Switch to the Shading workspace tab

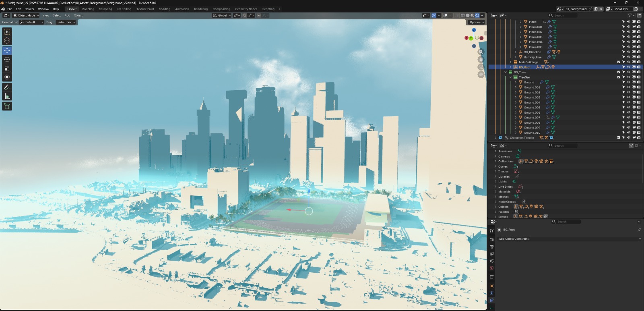[165, 9]
